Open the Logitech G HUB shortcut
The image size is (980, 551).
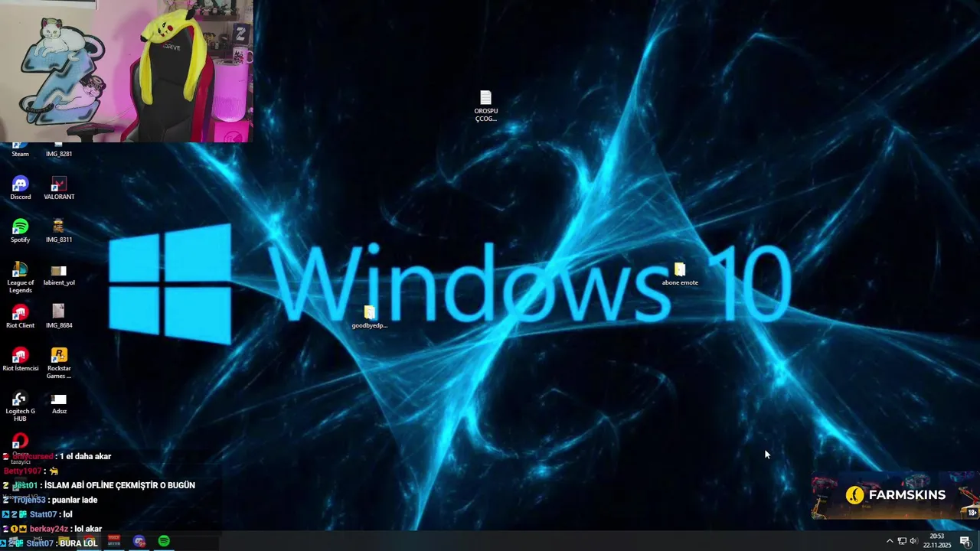[20, 406]
